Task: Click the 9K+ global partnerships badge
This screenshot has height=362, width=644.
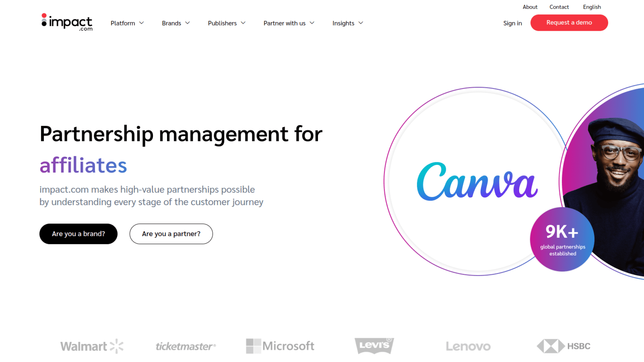Action: pyautogui.click(x=562, y=238)
